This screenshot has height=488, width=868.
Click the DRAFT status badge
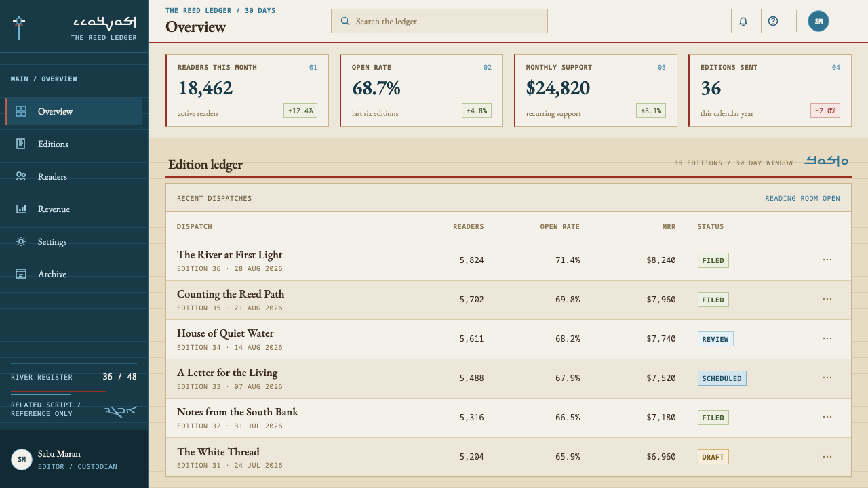pyautogui.click(x=713, y=457)
